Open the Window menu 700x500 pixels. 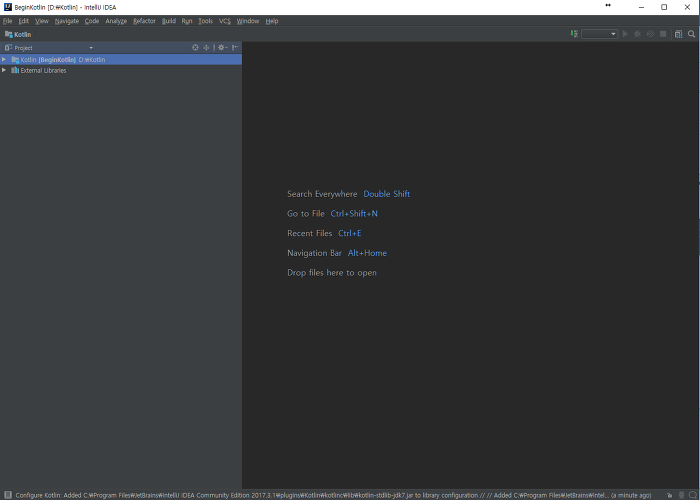(248, 21)
